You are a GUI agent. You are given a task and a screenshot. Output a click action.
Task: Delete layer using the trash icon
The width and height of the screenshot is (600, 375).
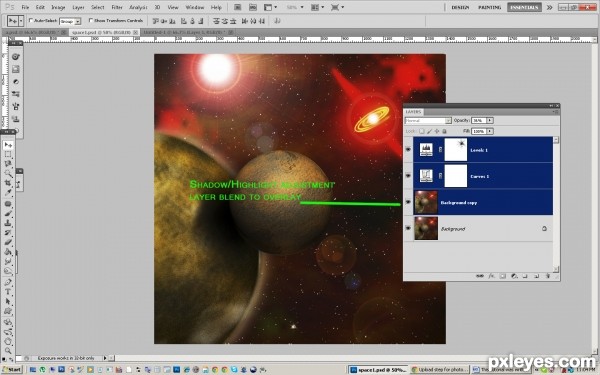pyautogui.click(x=548, y=276)
